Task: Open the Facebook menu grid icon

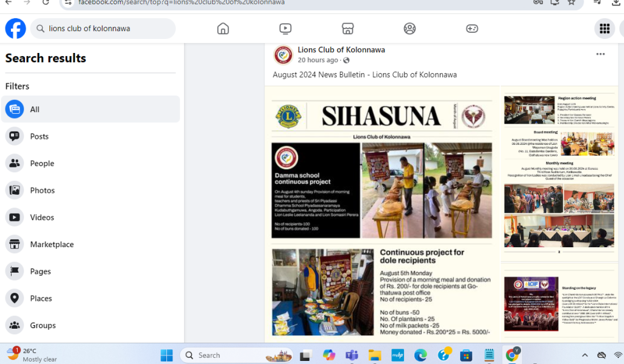Action: pyautogui.click(x=604, y=29)
